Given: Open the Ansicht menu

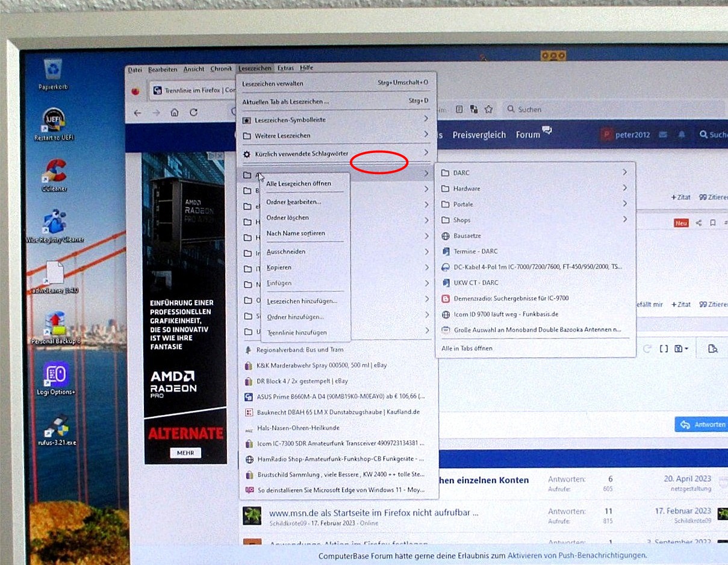Looking at the screenshot, I should (x=194, y=69).
